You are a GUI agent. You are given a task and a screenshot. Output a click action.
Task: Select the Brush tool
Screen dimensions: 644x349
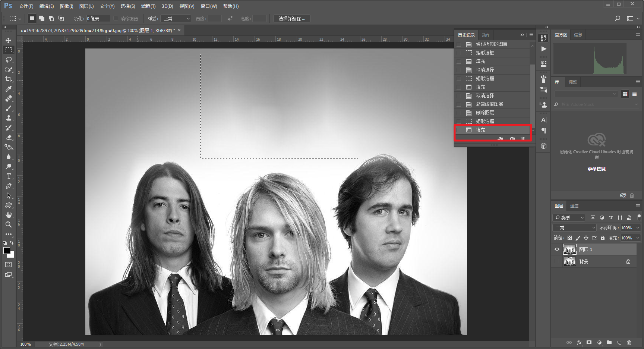[x=9, y=108]
